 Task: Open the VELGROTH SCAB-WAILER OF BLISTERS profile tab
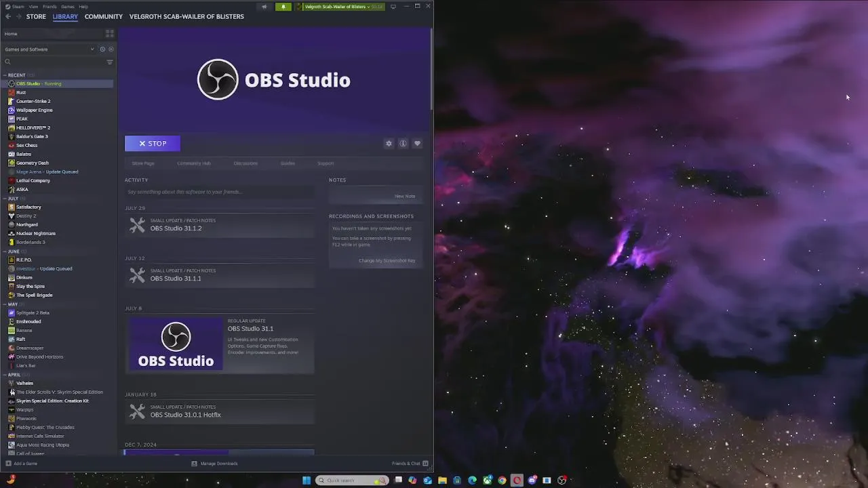pyautogui.click(x=186, y=16)
